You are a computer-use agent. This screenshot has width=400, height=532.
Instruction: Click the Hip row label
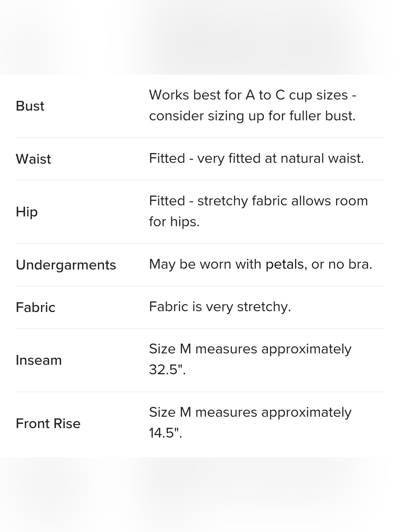point(26,212)
